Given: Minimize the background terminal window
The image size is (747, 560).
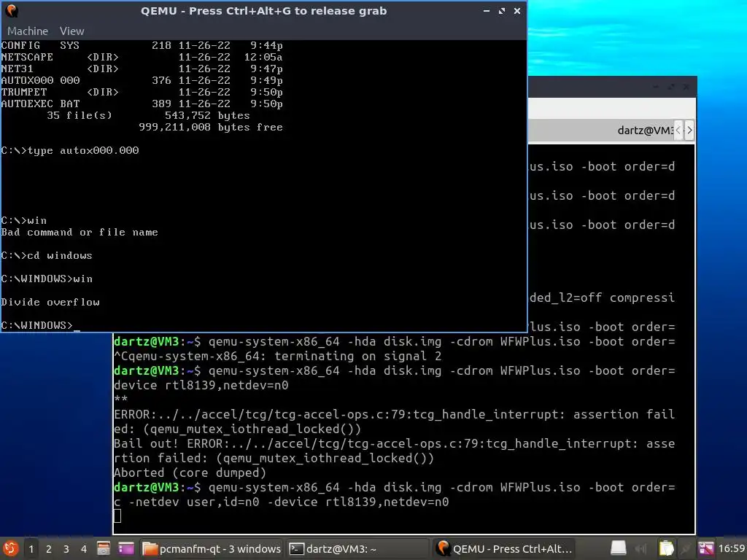Looking at the screenshot, I should pos(656,87).
